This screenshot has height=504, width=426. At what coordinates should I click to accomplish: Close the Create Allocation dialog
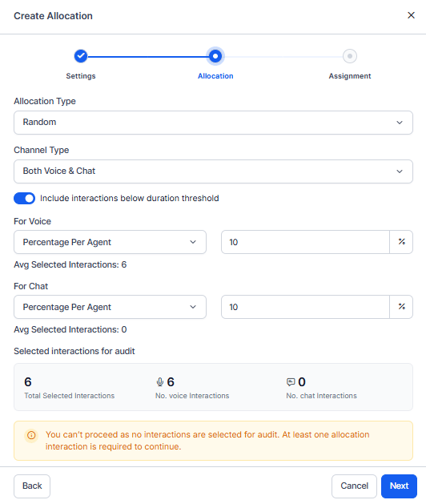(411, 15)
